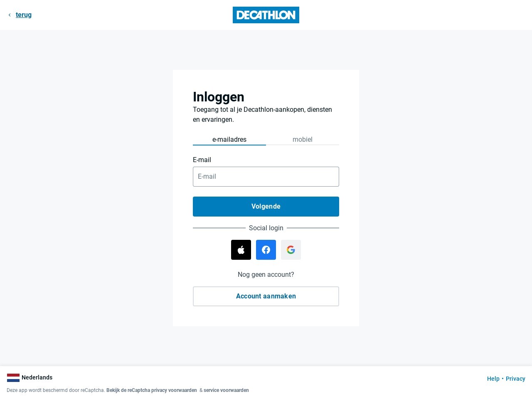Click the back chevron arrow
This screenshot has width=532, height=399.
pos(10,15)
